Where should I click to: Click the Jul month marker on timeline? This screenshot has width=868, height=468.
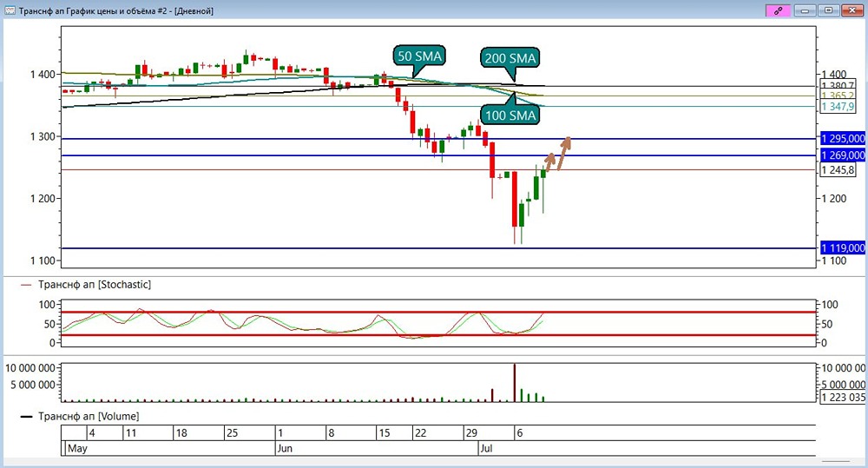[x=486, y=448]
